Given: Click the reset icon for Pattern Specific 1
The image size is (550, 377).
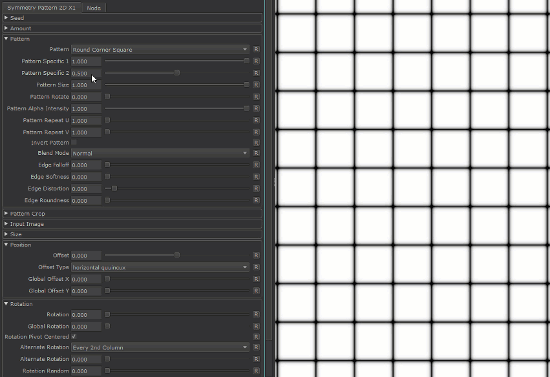Looking at the screenshot, I should (256, 61).
